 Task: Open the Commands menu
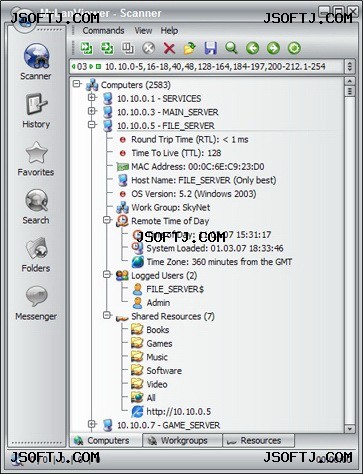(x=103, y=31)
